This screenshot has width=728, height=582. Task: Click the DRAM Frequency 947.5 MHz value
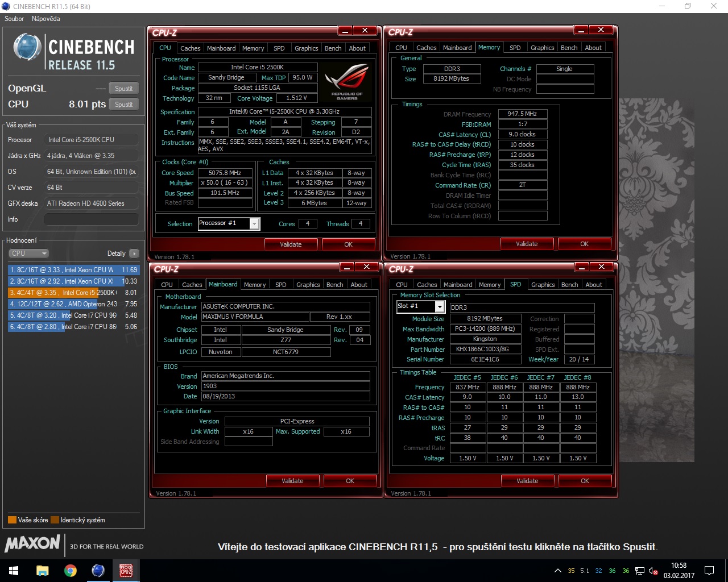(x=522, y=114)
